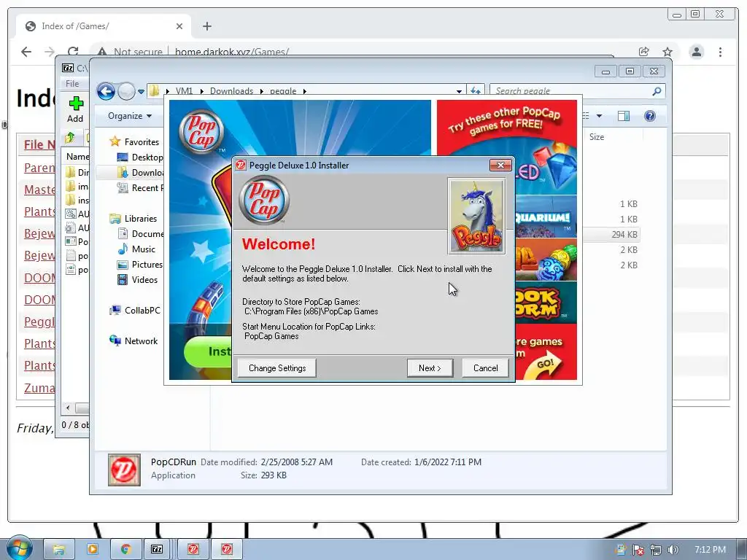Image resolution: width=747 pixels, height=560 pixels.
Task: Click the 7-Zip up folder icon
Action: (x=70, y=138)
